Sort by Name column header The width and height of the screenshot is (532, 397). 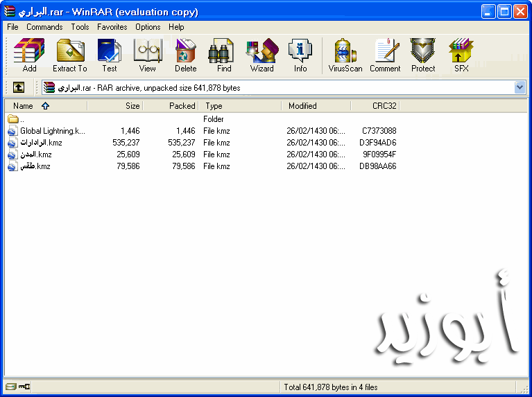[46, 106]
